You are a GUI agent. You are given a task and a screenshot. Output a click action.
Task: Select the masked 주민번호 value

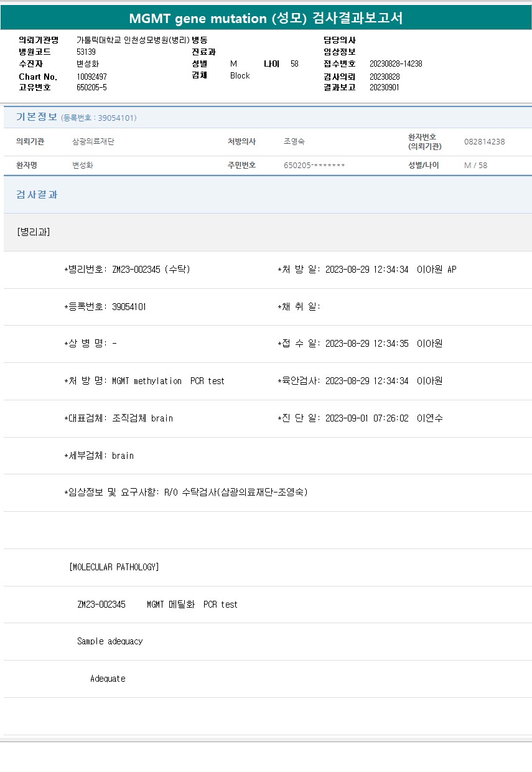[x=314, y=166]
